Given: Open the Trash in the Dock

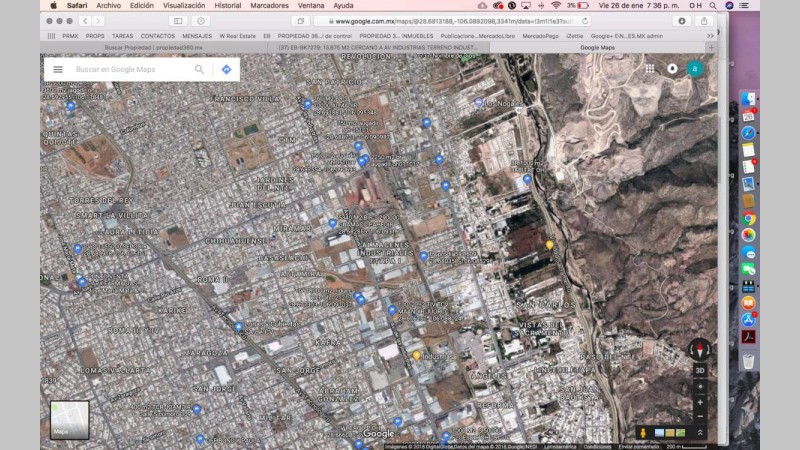Looking at the screenshot, I should 748,361.
